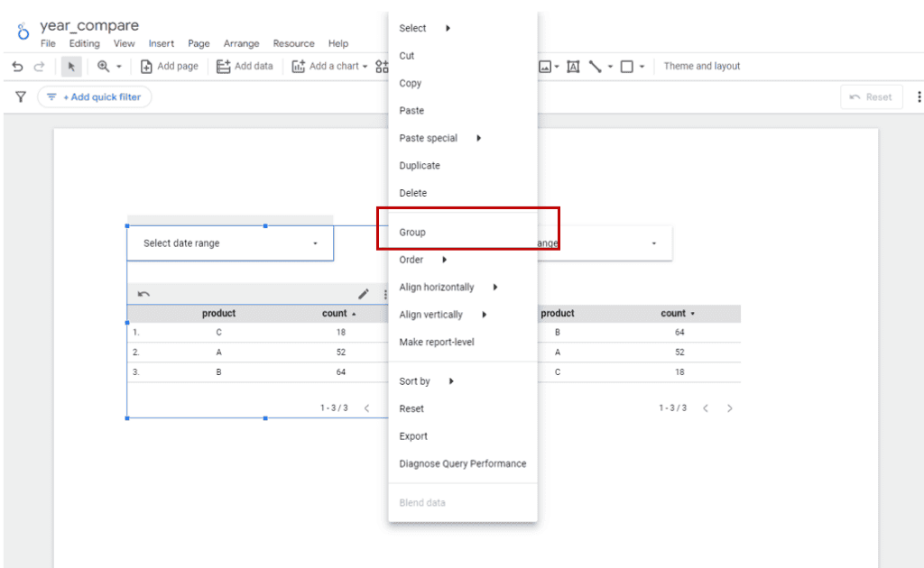Viewport: 924px width, 568px height.
Task: Click the undo icon in left table header
Action: [x=143, y=294]
